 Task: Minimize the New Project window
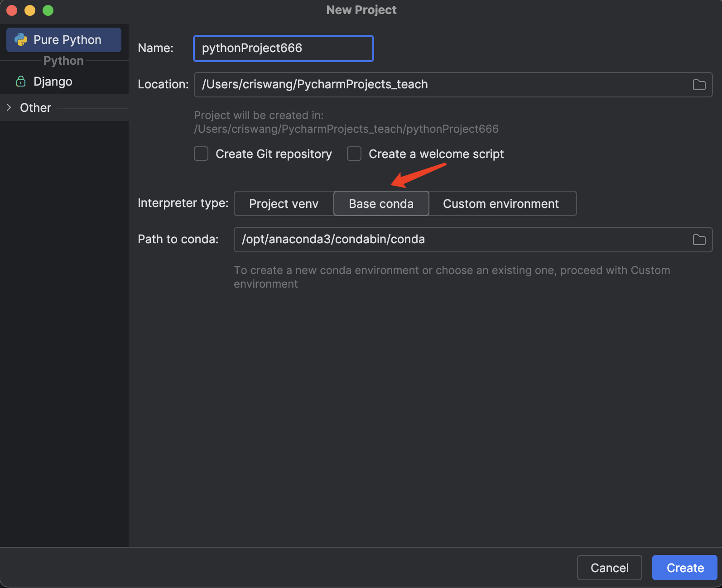[x=30, y=10]
